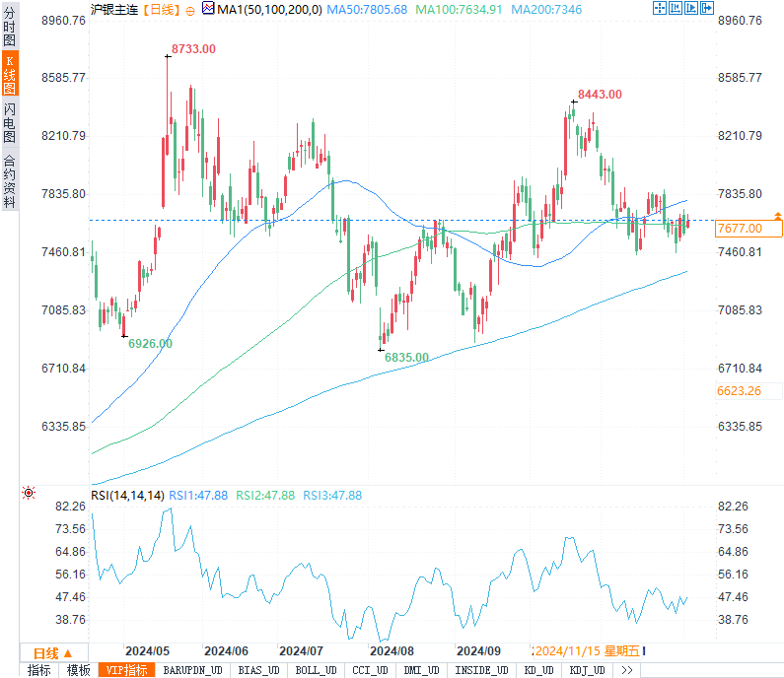
Task: Click the chart icon before MA1(50,100,200,0)
Action: [207, 9]
